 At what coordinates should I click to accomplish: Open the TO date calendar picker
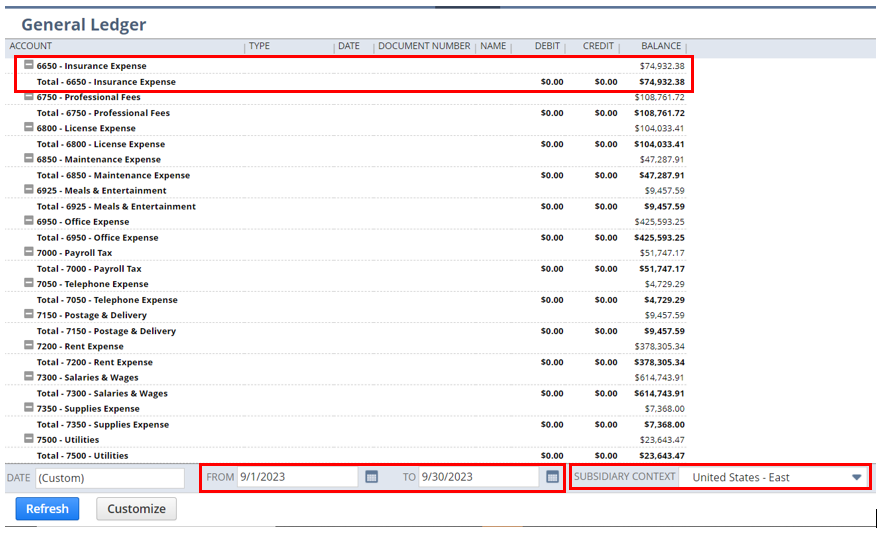click(x=552, y=477)
